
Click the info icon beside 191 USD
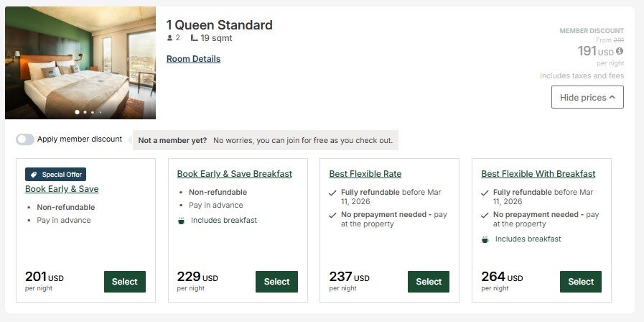[x=620, y=51]
